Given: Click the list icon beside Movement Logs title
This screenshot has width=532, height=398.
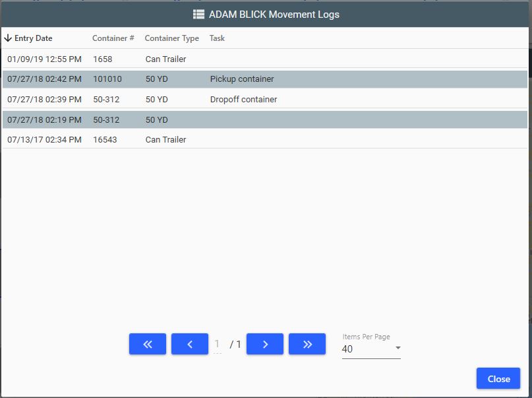Looking at the screenshot, I should click(x=198, y=15).
